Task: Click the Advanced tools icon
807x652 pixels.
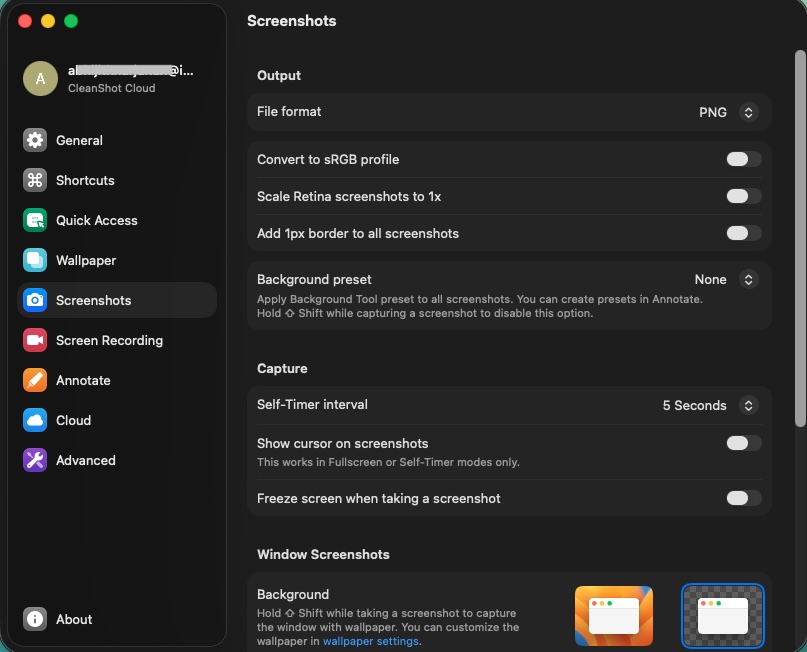Action: click(x=35, y=460)
